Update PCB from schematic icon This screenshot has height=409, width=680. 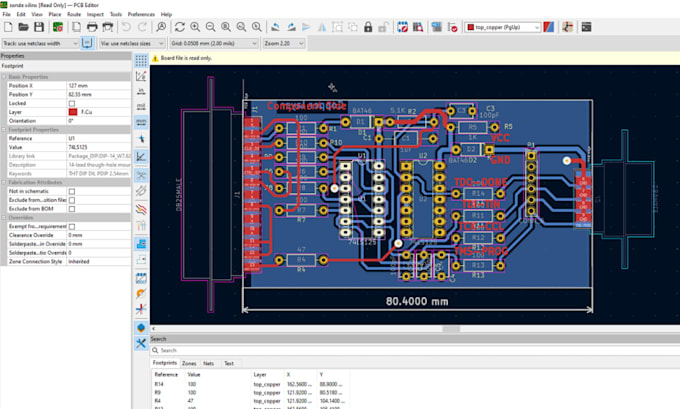click(x=437, y=27)
